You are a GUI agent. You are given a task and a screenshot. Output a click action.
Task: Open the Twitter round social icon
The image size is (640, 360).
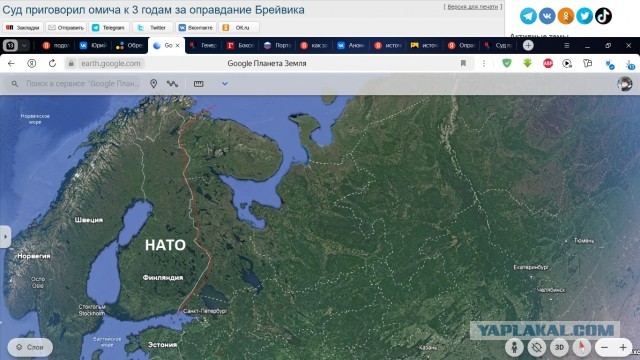point(584,16)
